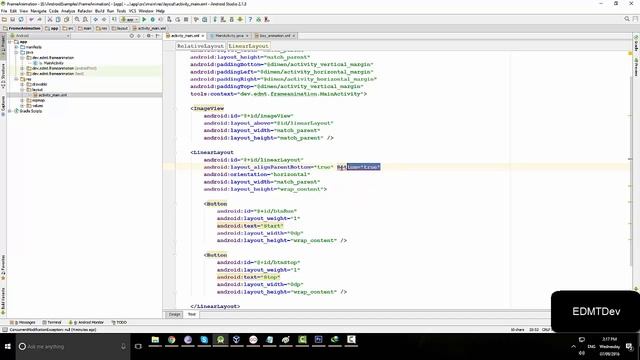Click the scroll-from-source target icon in Project panel
This screenshot has width=640, height=360.
(131, 36)
